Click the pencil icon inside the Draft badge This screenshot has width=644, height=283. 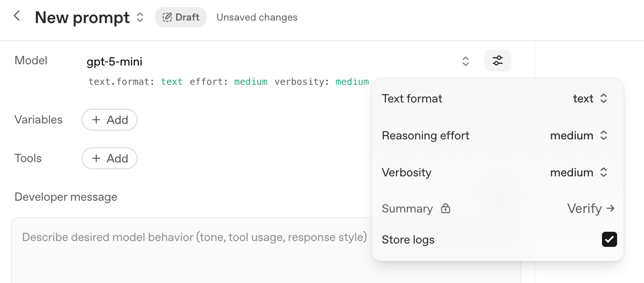pos(168,17)
